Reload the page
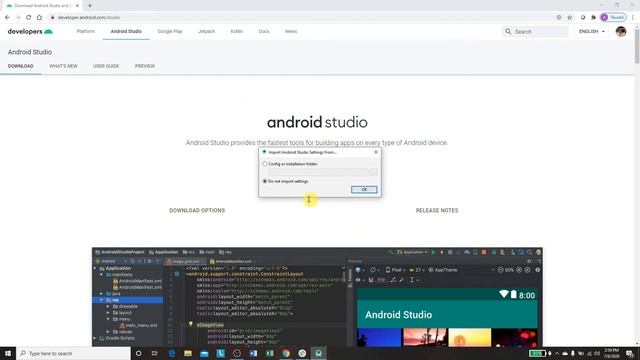The width and height of the screenshot is (640, 360). 29,18
